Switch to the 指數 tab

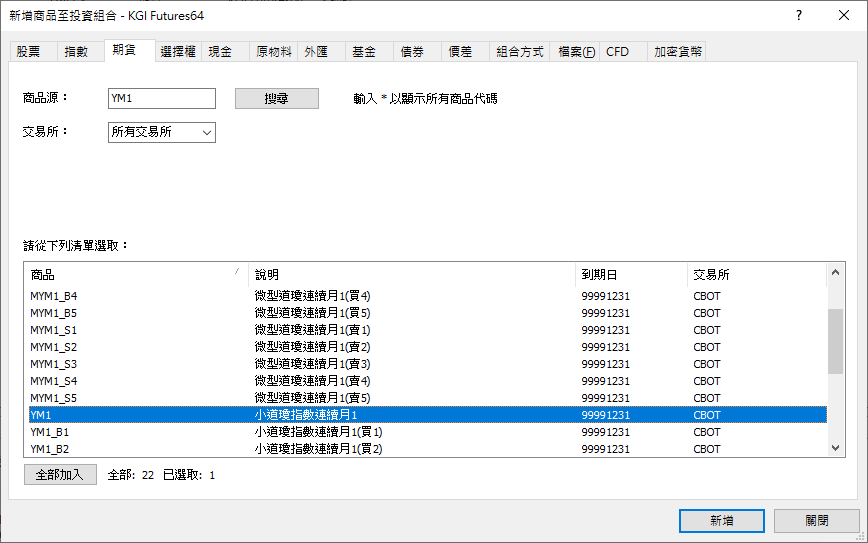[81, 51]
